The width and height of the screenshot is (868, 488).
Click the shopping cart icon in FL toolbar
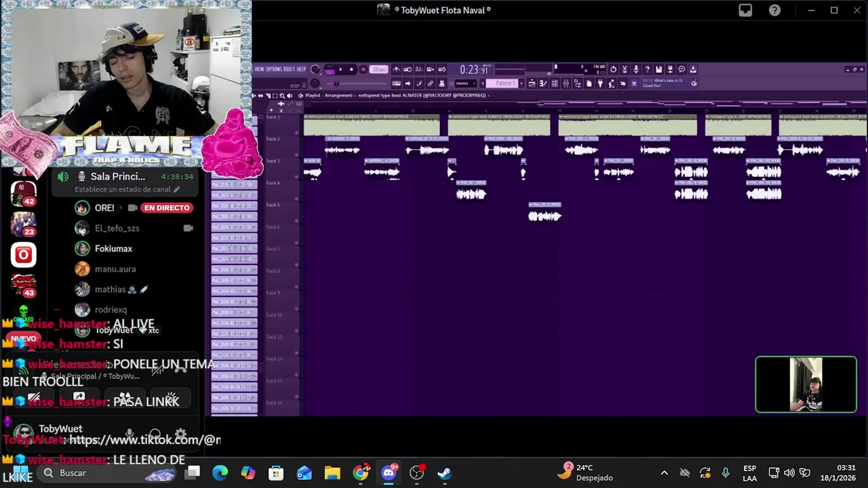click(634, 84)
